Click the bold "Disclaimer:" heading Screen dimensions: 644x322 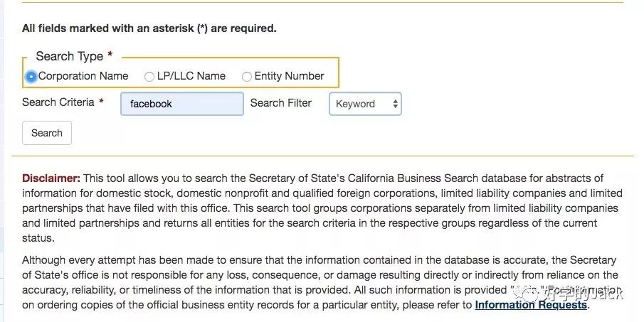(x=51, y=178)
